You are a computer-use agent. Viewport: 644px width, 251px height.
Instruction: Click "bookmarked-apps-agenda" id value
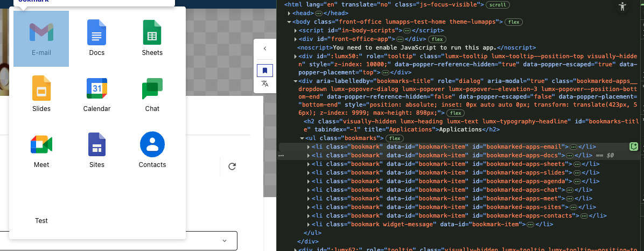click(x=527, y=181)
